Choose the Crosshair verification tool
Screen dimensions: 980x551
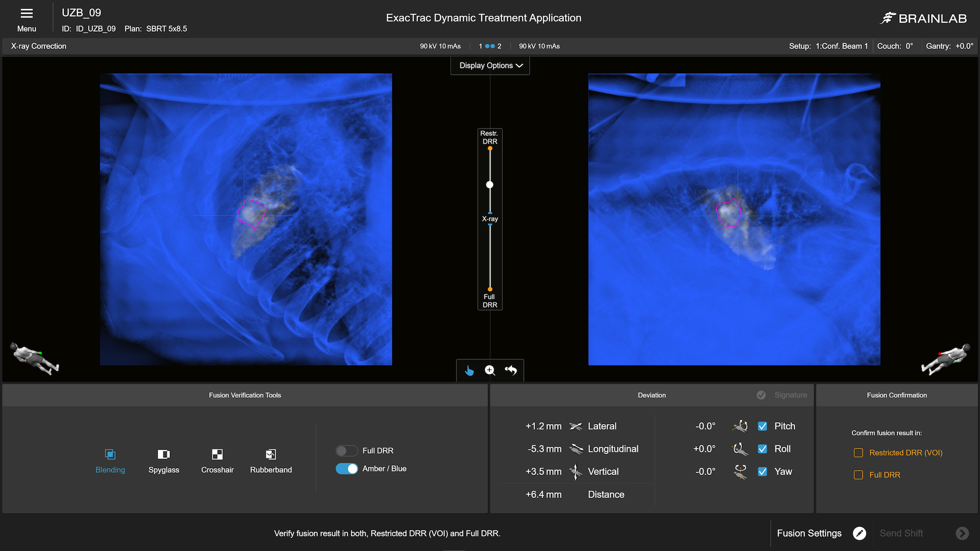click(217, 461)
